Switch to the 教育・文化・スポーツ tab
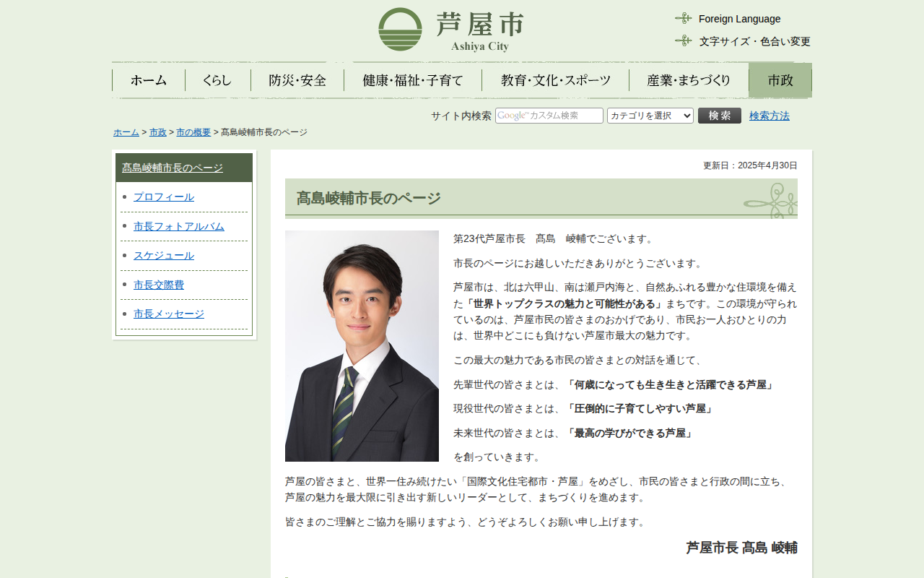The width and height of the screenshot is (924, 578). [555, 80]
